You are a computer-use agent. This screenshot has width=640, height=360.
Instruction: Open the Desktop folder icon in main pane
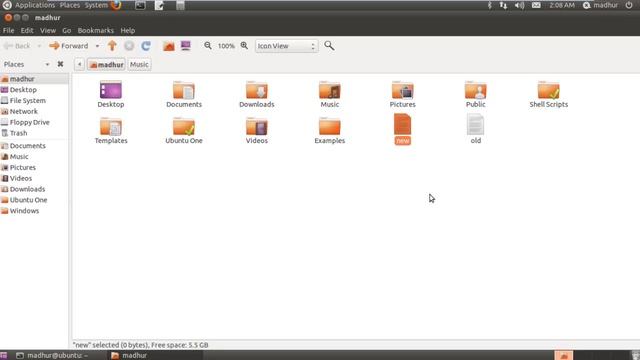click(111, 90)
